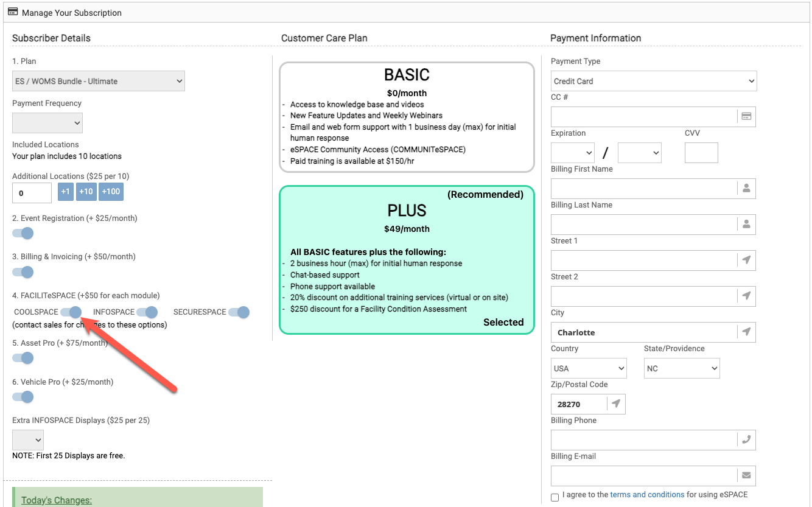Screen dimensions: 812x507
Task: Click the Additional Locations number field
Action: coord(32,193)
